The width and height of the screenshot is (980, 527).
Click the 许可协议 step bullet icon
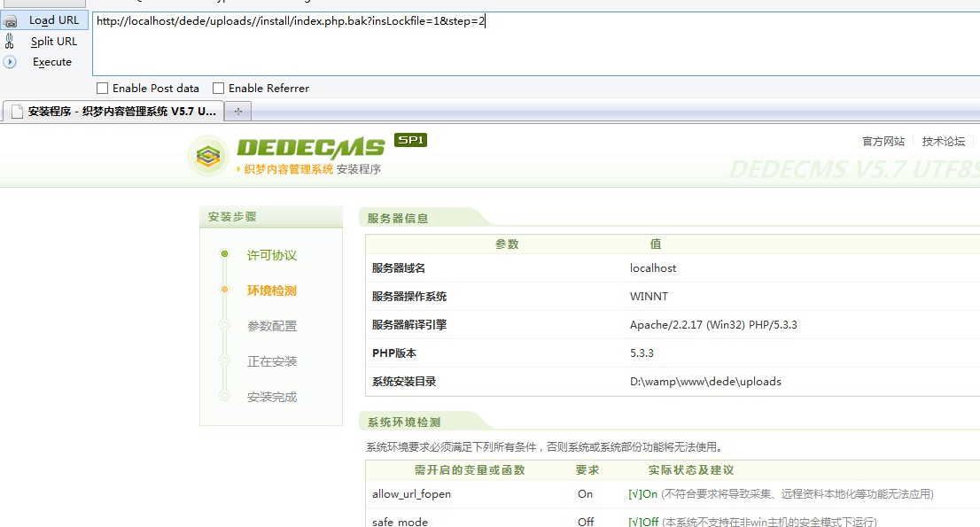tap(224, 254)
